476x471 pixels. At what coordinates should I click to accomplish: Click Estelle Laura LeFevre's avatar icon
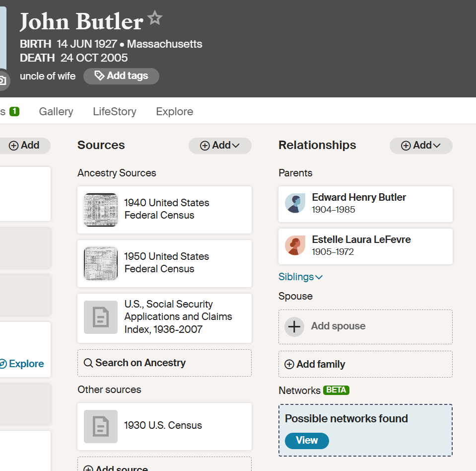[295, 246]
